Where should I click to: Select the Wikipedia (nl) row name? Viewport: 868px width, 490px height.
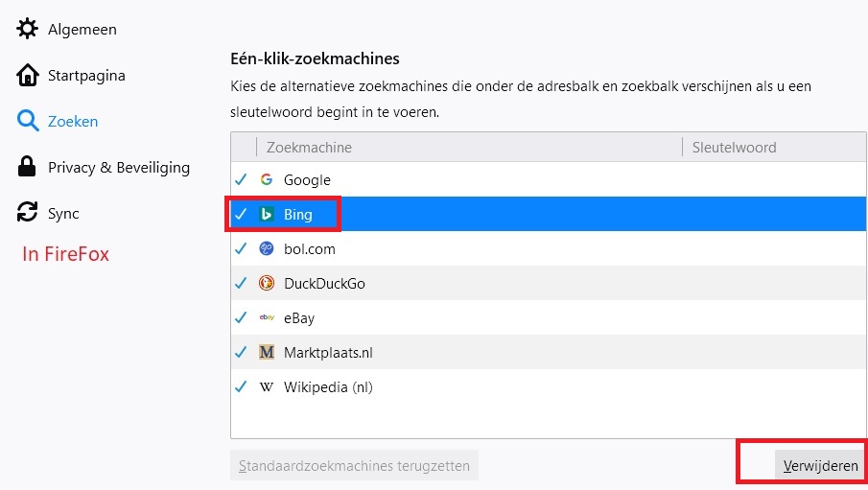(328, 387)
